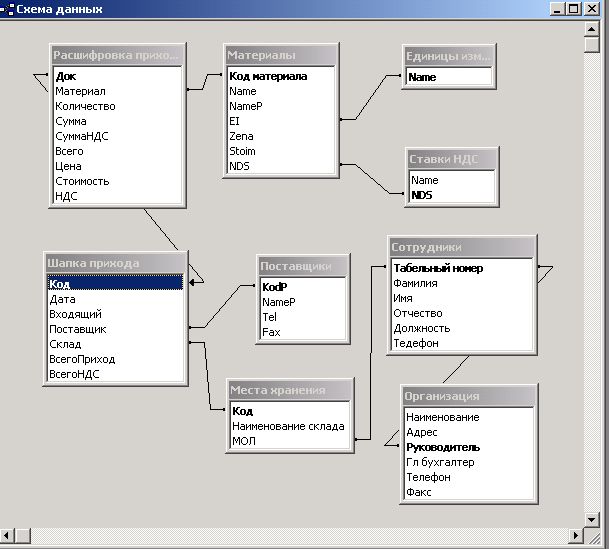Select the Материалы table title
Screen dimensions: 609x549
tap(281, 55)
